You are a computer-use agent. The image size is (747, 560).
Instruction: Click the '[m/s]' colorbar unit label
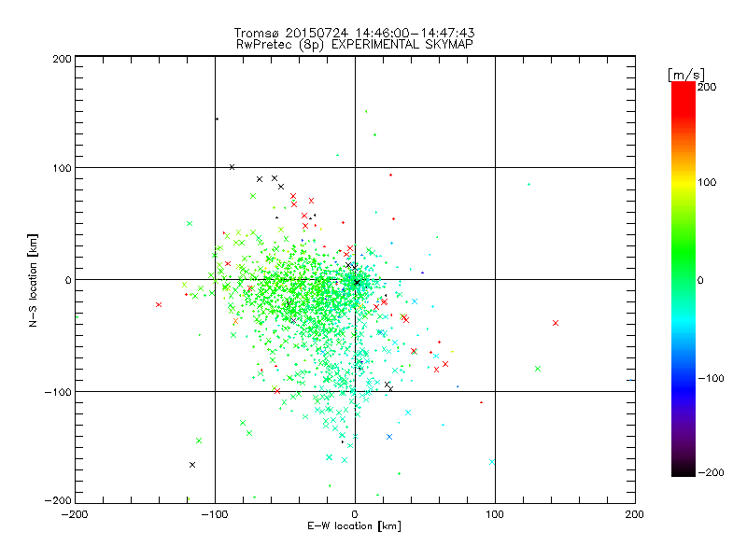(685, 75)
